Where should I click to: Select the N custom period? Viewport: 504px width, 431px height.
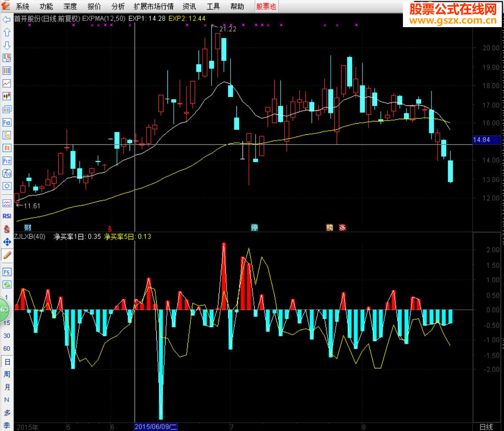coord(7,400)
